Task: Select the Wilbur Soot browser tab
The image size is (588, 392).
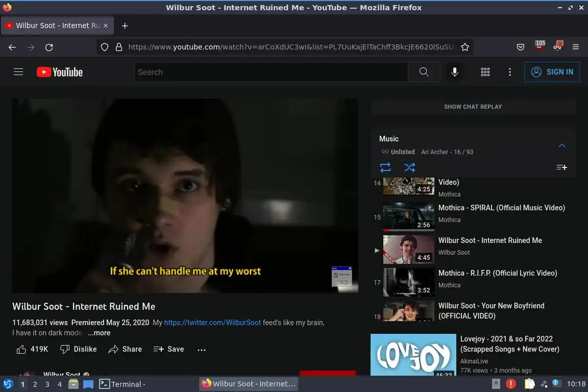Action: click(x=58, y=26)
